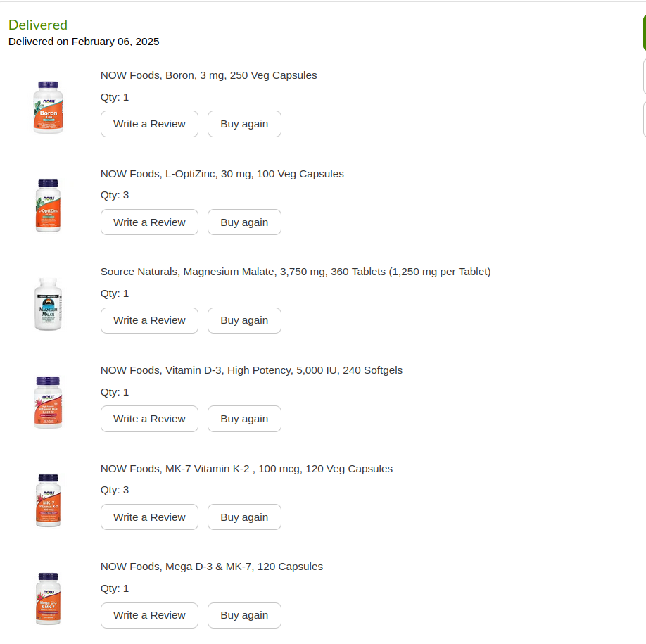Open the Boron bottle product thumbnail
Image resolution: width=646 pixels, height=644 pixels.
(48, 107)
